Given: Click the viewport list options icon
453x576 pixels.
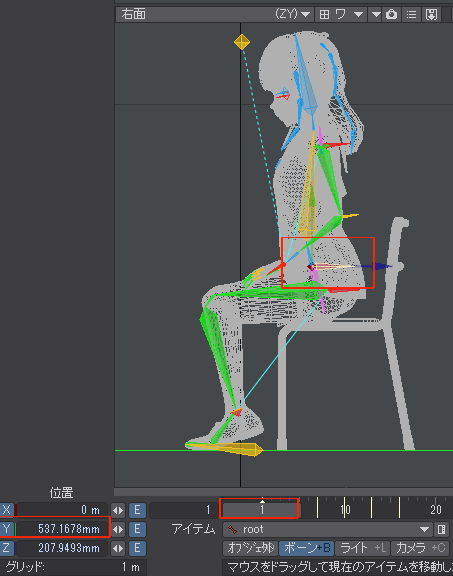Looking at the screenshot, I should (x=411, y=15).
